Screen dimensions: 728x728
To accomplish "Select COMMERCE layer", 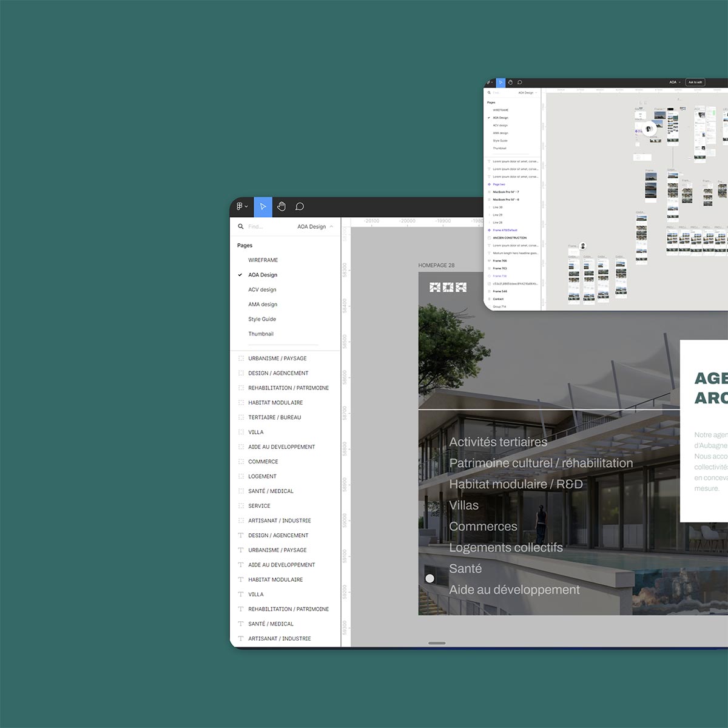I will click(x=263, y=462).
